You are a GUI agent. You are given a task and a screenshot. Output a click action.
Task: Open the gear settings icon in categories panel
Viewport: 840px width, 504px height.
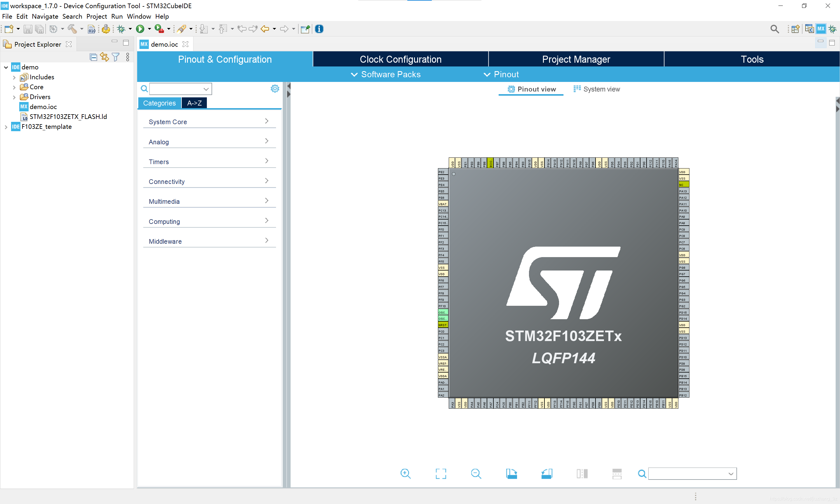(275, 89)
